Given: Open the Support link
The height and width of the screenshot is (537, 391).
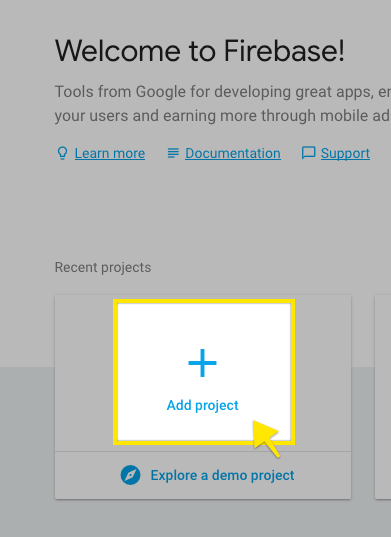Looking at the screenshot, I should tap(345, 153).
